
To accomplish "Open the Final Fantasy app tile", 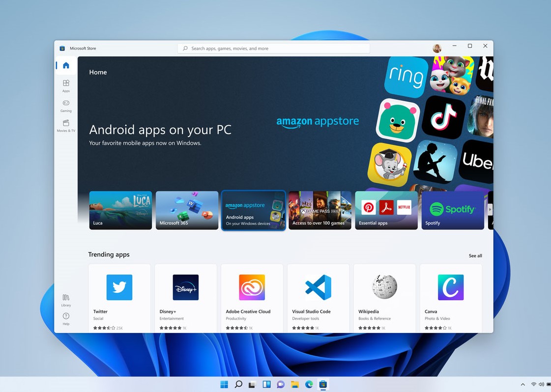I will (480, 116).
